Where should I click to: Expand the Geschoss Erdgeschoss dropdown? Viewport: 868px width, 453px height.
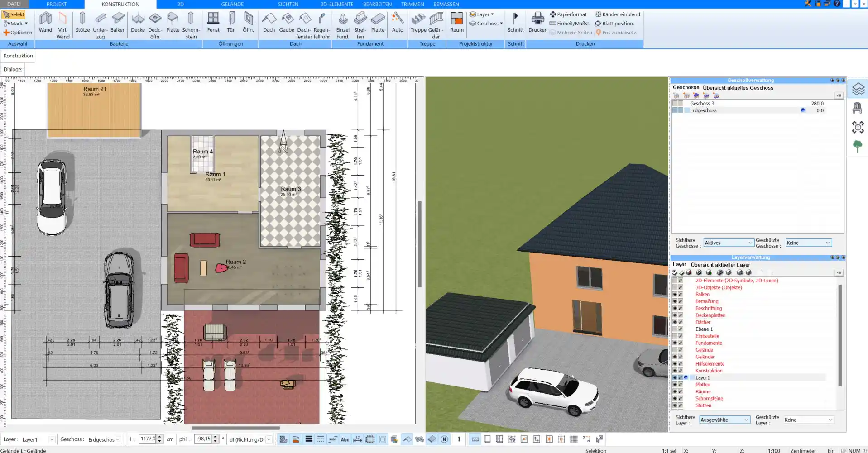(x=118, y=439)
